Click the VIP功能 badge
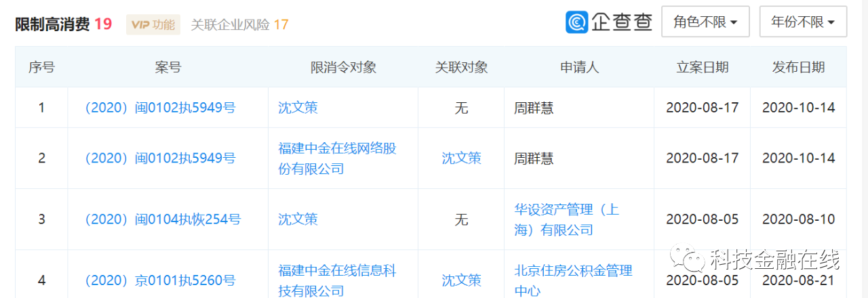The height and width of the screenshot is (298, 868). tap(153, 25)
